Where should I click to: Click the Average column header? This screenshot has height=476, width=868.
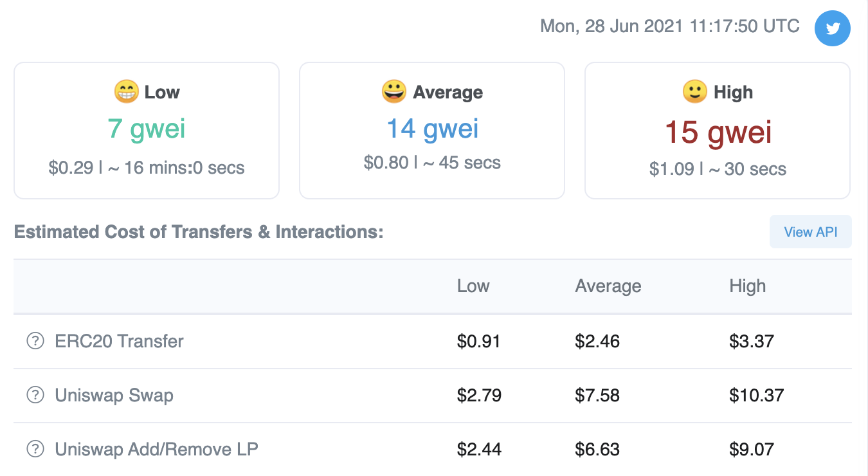pyautogui.click(x=608, y=286)
